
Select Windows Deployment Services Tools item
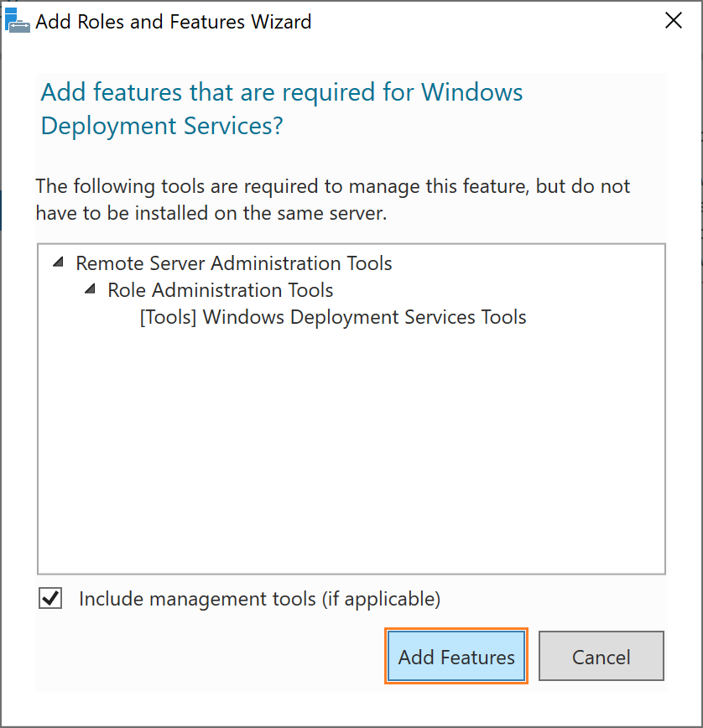click(333, 317)
